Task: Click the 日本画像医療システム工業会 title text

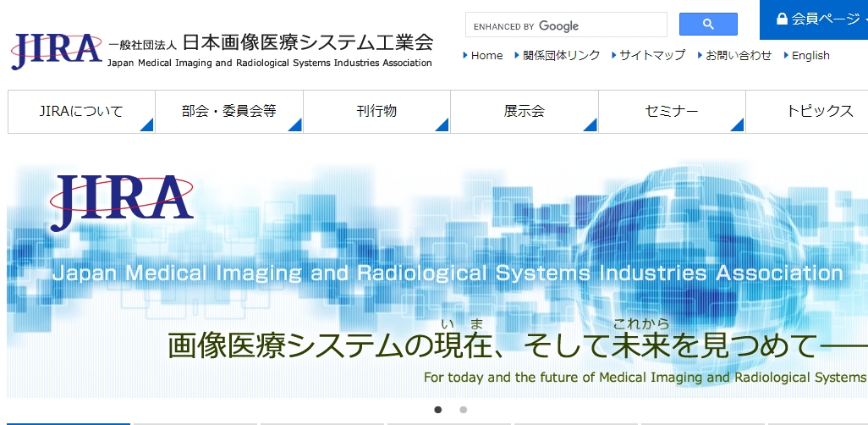Action: pos(308,42)
